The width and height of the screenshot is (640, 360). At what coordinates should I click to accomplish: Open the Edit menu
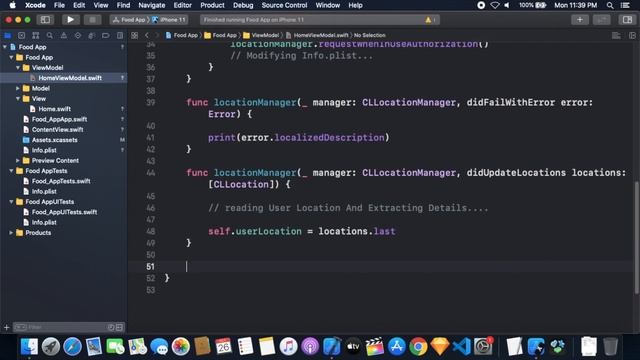coord(79,5)
